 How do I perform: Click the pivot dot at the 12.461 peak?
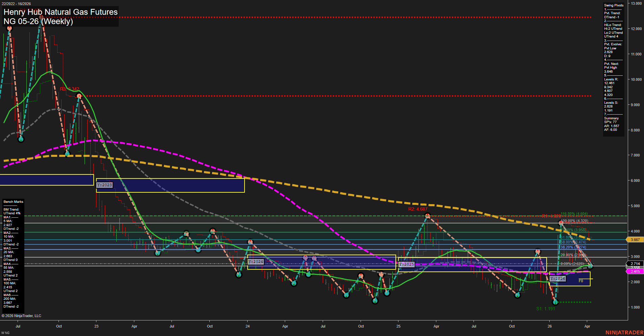click(x=42, y=16)
